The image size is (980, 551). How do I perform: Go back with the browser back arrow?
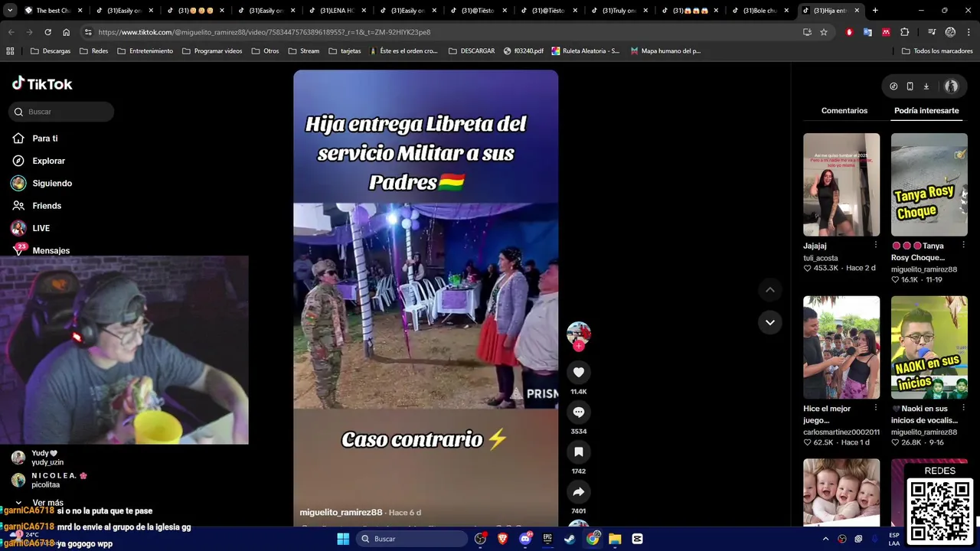(x=11, y=32)
